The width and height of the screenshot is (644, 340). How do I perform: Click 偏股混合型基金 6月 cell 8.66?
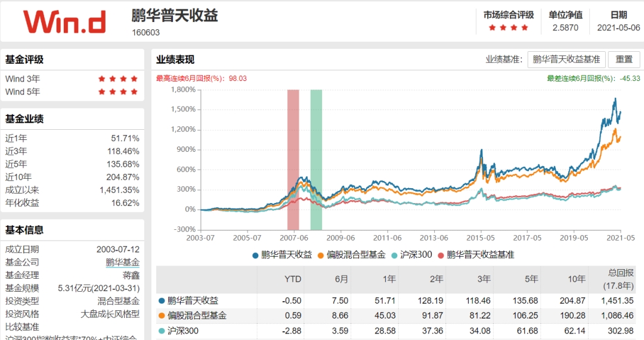pyautogui.click(x=340, y=316)
